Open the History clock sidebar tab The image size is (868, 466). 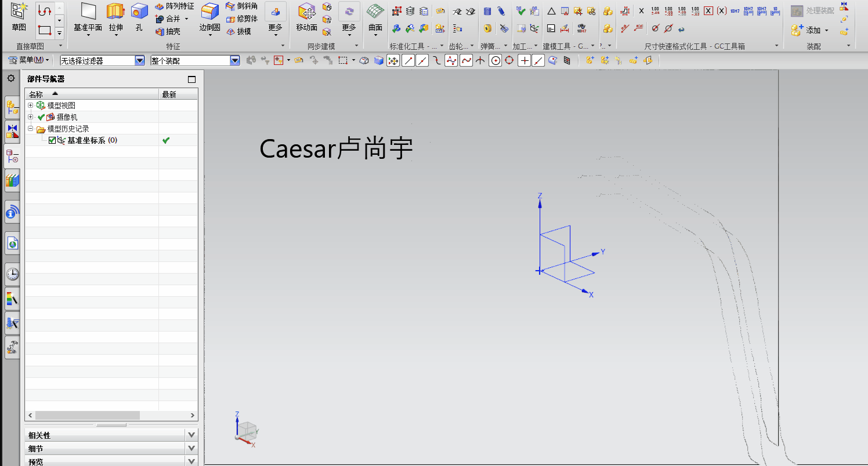(x=12, y=274)
